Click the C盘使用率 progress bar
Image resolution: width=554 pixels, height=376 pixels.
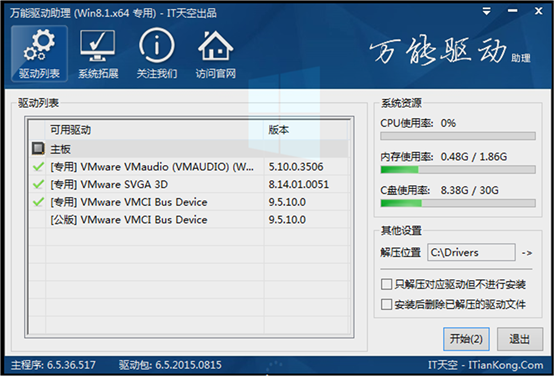tap(458, 203)
